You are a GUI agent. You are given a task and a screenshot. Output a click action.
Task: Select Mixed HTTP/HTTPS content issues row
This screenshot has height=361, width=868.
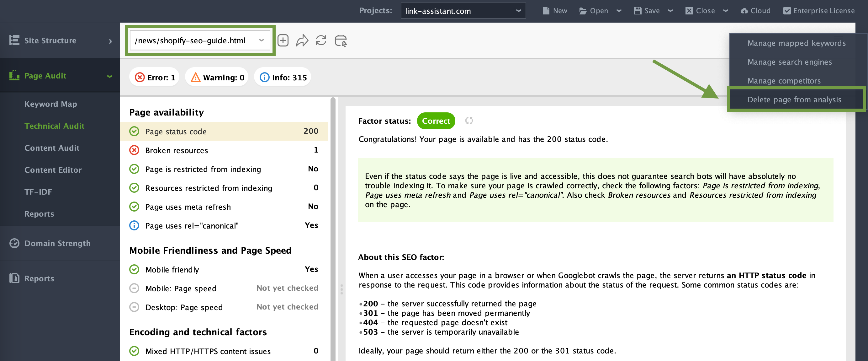224,351
